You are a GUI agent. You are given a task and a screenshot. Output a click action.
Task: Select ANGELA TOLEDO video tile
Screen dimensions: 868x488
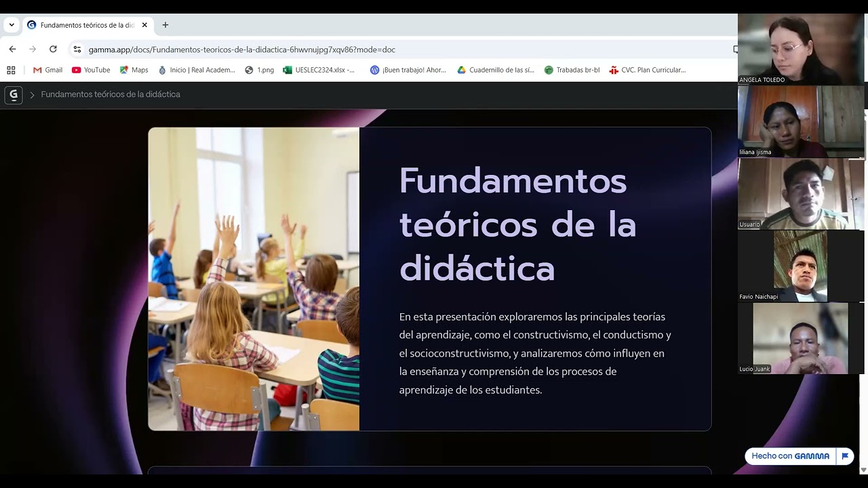pos(800,49)
